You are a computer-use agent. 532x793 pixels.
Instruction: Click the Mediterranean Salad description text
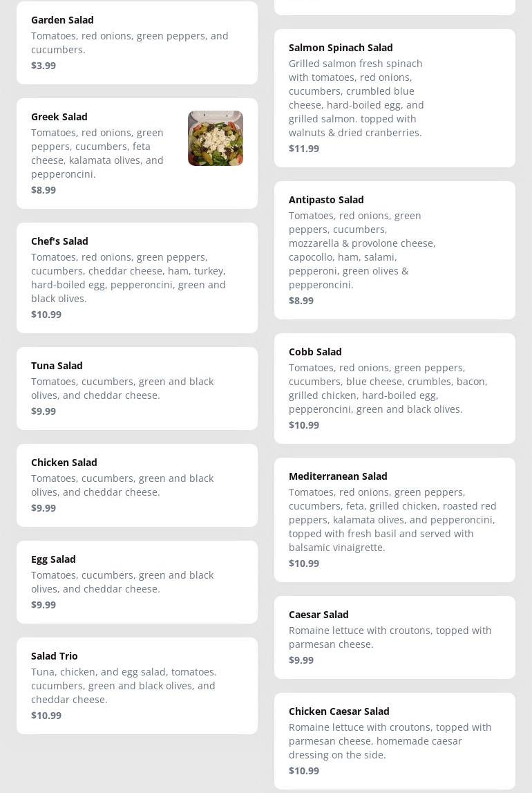392,519
